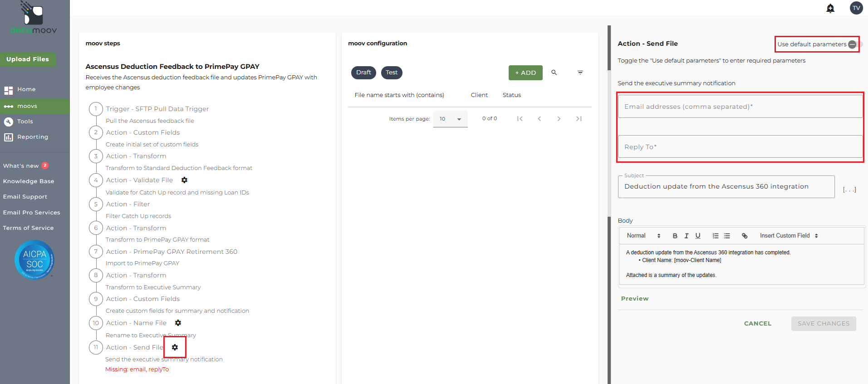This screenshot has width=868, height=384.
Task: Go to previous page of results
Action: (x=539, y=119)
